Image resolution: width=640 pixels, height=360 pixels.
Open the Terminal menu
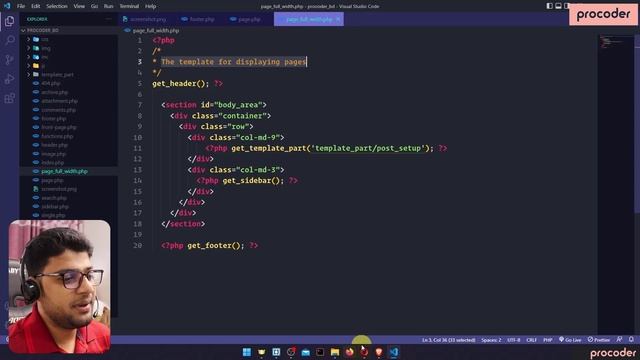point(129,6)
